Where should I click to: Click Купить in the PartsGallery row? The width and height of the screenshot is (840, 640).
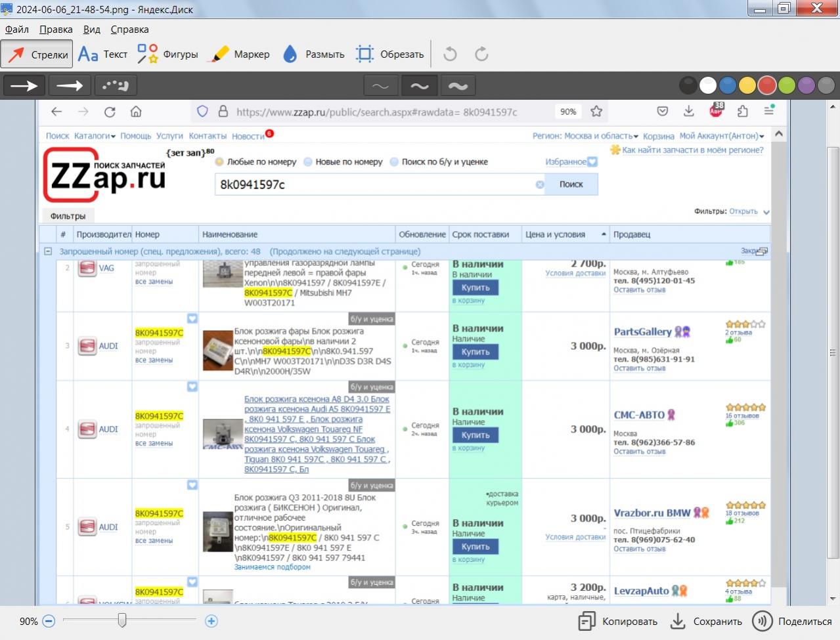point(475,352)
